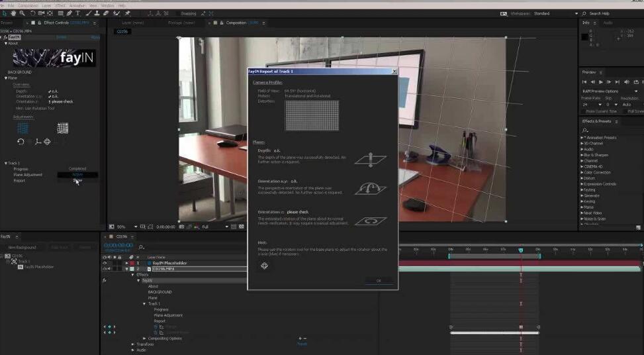644x355 pixels.
Task: Click rotation tool icon in report dialog
Action: [x=264, y=266]
